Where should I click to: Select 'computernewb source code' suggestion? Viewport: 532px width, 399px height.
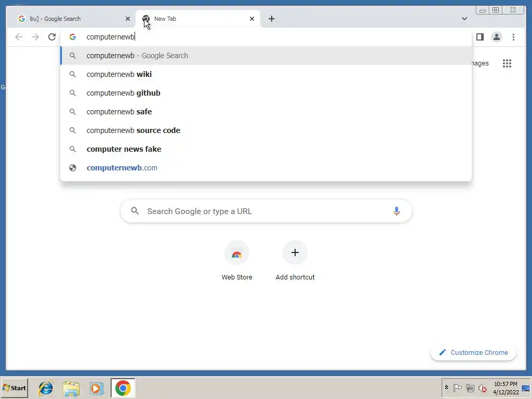(266, 130)
